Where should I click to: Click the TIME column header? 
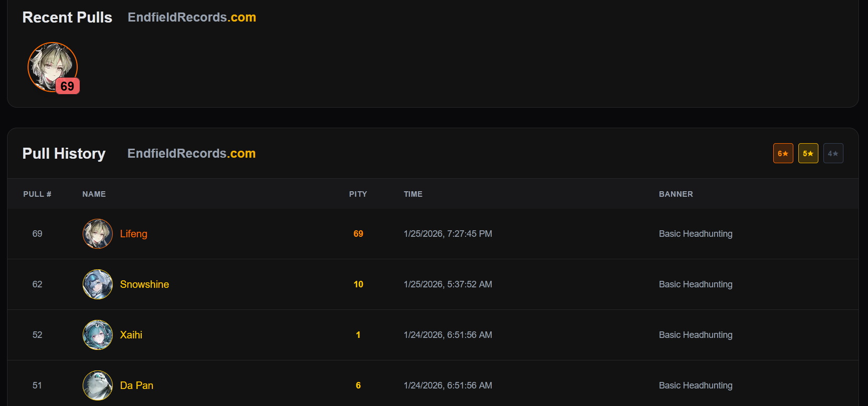(413, 194)
